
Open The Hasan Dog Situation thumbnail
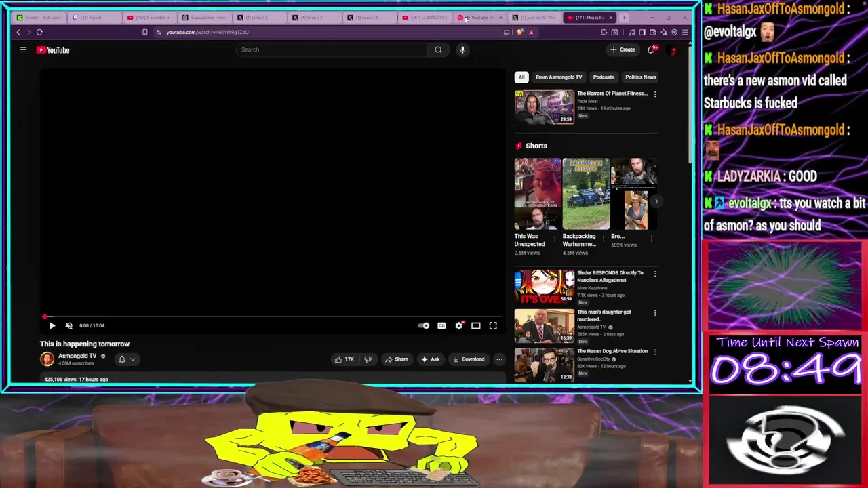coord(545,365)
